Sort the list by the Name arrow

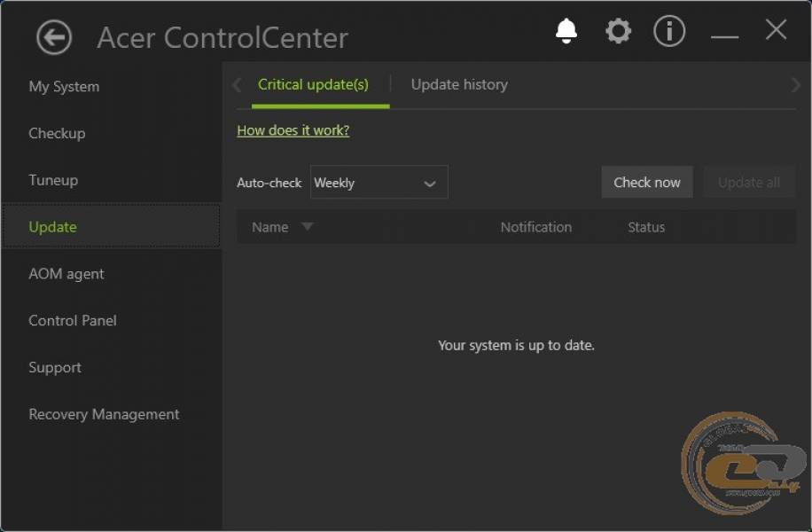coord(307,226)
